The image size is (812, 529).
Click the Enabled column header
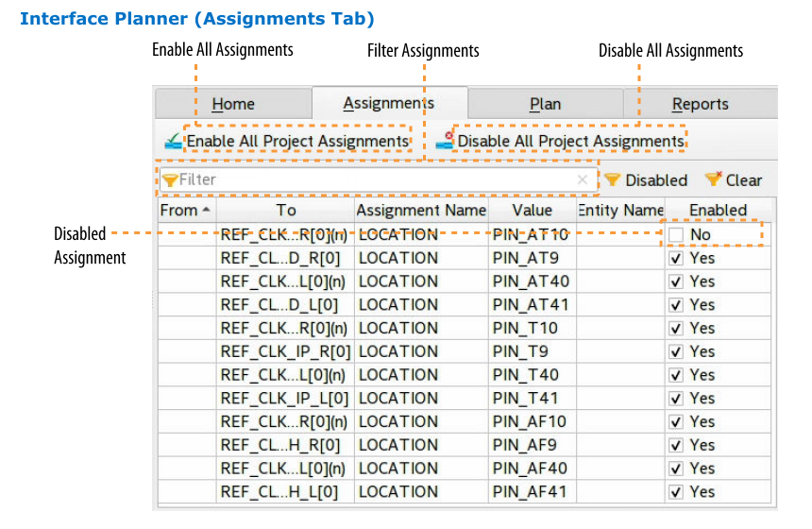[x=718, y=210]
